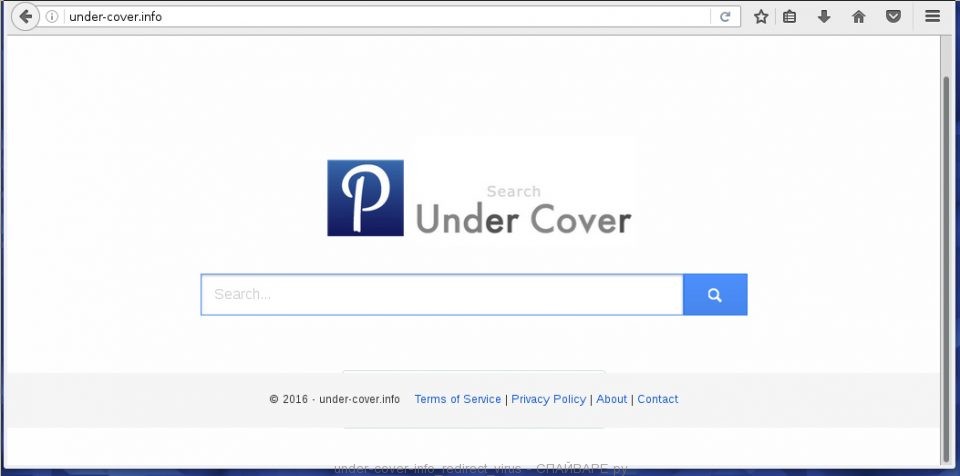Go to the browser home page
The image size is (960, 476).
tap(858, 16)
